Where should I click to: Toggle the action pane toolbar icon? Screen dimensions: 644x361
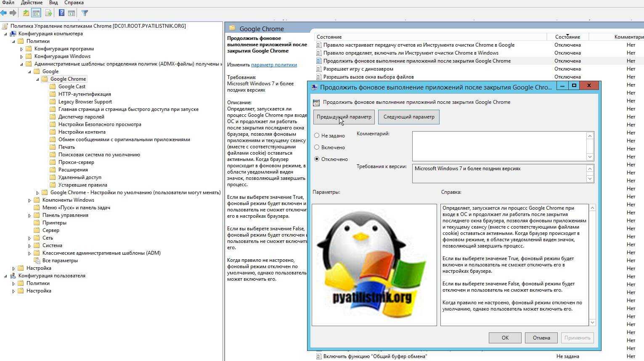coord(72,13)
